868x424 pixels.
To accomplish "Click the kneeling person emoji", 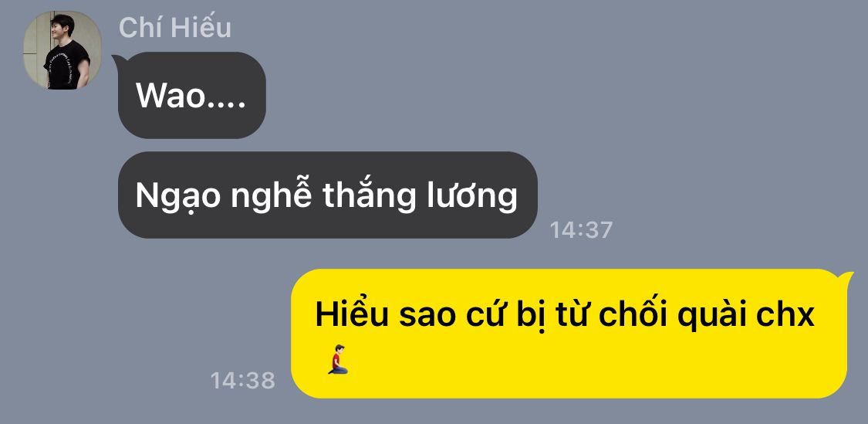I will tap(337, 359).
